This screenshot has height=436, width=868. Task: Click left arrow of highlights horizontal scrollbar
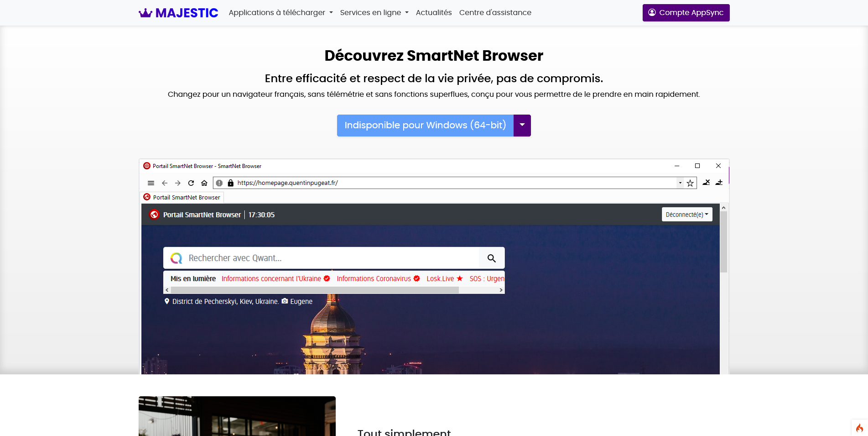click(x=167, y=290)
